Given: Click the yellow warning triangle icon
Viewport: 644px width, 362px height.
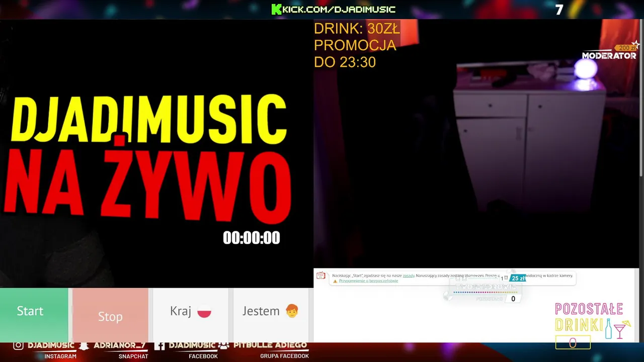Looking at the screenshot, I should [335, 281].
